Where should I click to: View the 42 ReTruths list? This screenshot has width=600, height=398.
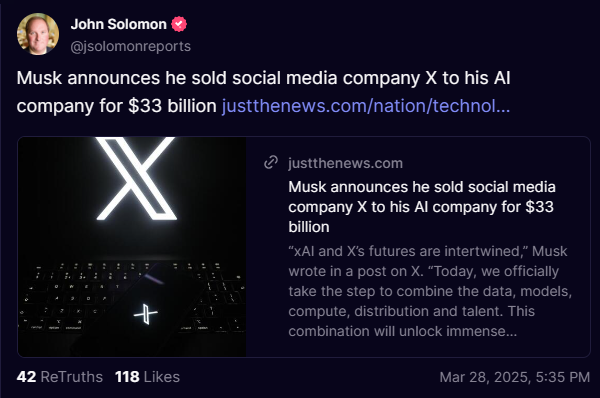pos(60,377)
